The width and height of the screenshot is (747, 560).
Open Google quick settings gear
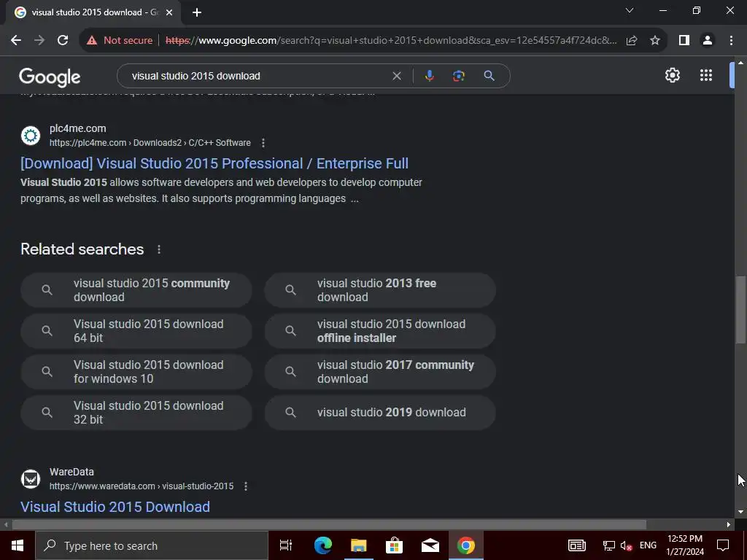[x=672, y=75]
